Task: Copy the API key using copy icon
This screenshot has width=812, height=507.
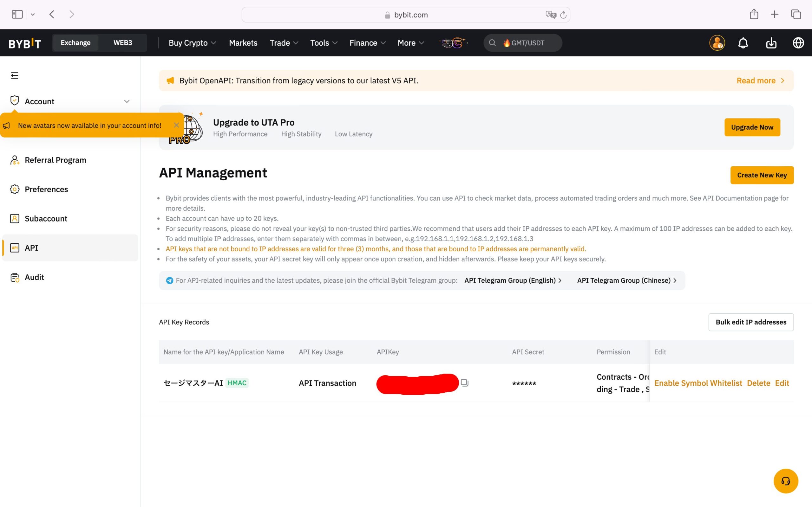Action: coord(464,382)
